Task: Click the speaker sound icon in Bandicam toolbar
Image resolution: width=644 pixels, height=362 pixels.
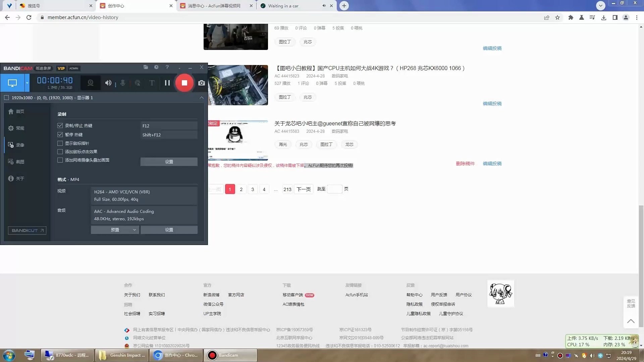Action: pyautogui.click(x=108, y=83)
